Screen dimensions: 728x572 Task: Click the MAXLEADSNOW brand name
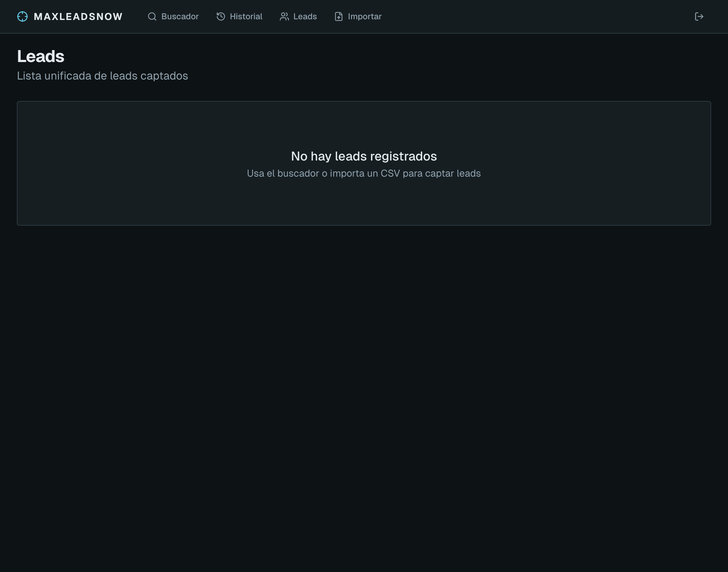[78, 16]
